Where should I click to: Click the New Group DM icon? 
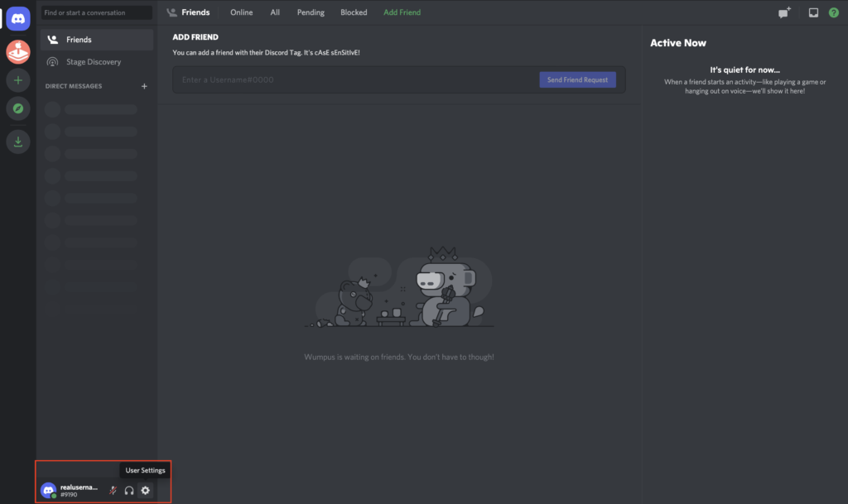click(784, 12)
